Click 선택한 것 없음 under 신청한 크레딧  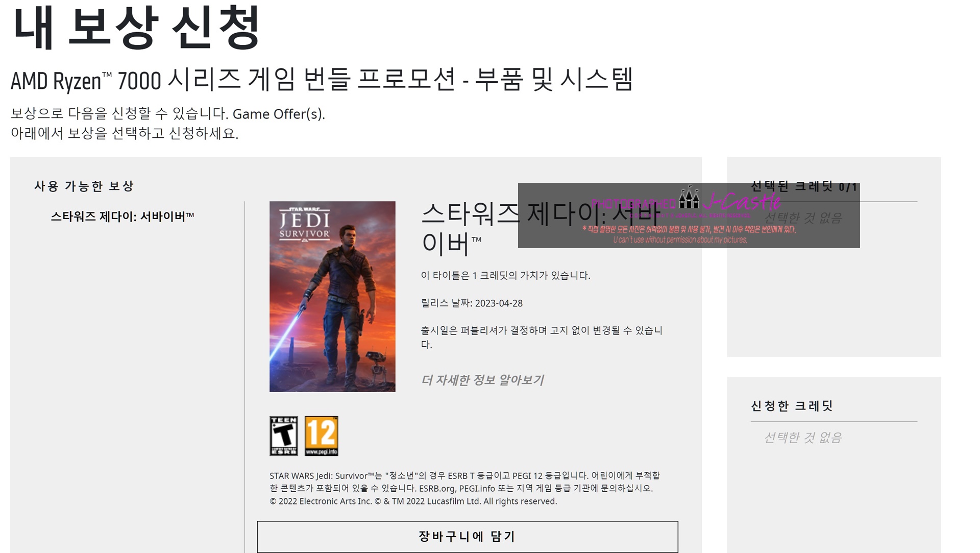pos(803,438)
